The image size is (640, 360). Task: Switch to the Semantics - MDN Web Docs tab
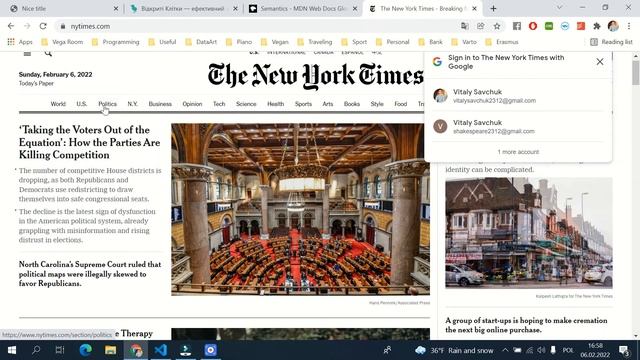tap(303, 8)
